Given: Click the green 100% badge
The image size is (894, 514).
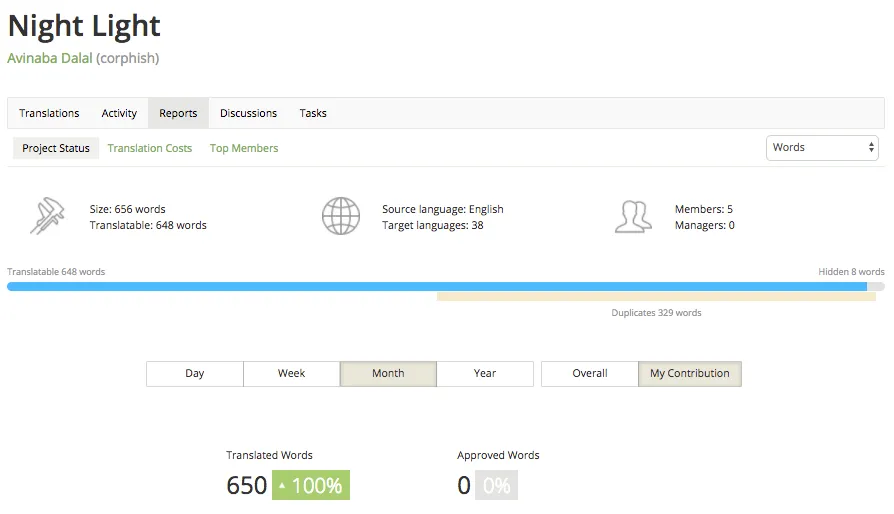Looking at the screenshot, I should pos(311,485).
